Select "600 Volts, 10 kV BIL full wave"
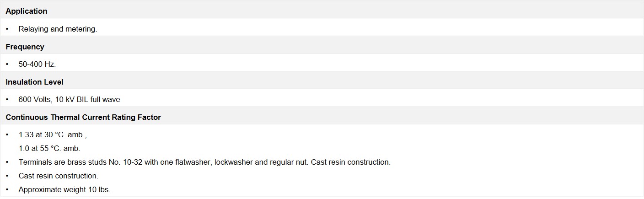The height and width of the screenshot is (199, 644). tap(69, 99)
